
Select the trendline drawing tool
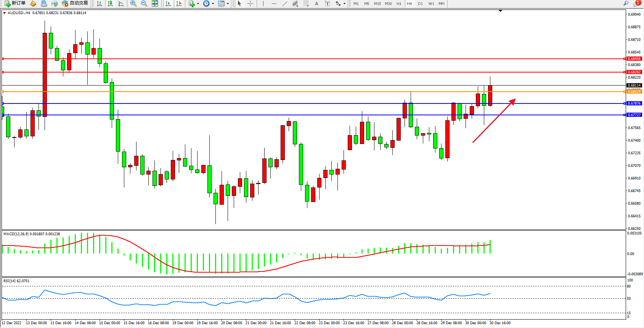click(x=284, y=3)
